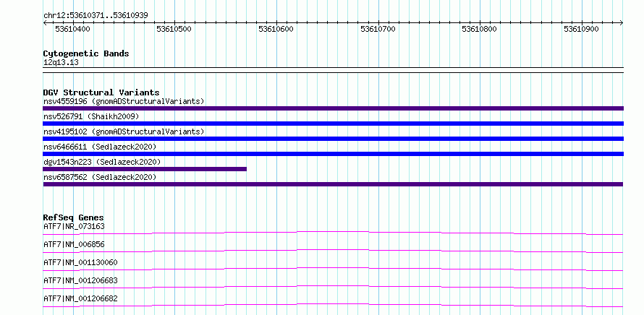Viewport: 644px width, 315px height.
Task: Click the NM_001206682 magenta intron line
Action: (333, 305)
